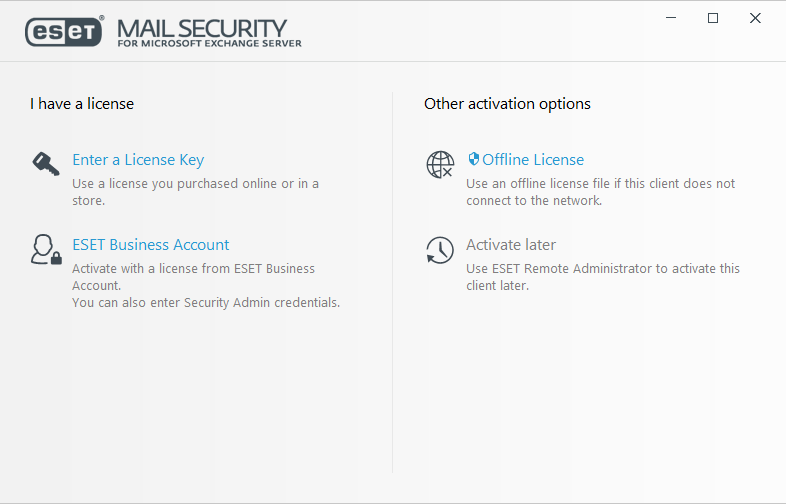Click the globe icon for Offline License
This screenshot has height=504, width=786.
click(440, 164)
